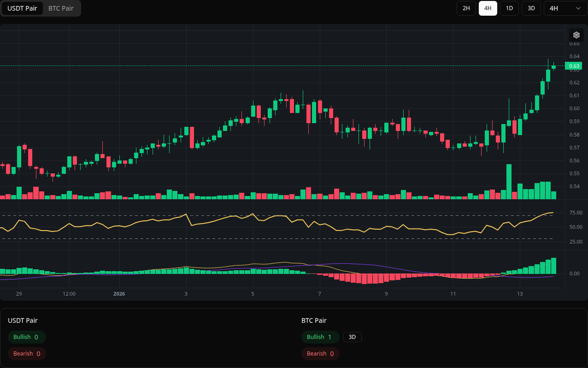The image size is (588, 368).
Task: Click the BTC Pair Bearish 0 badge
Action: 320,354
